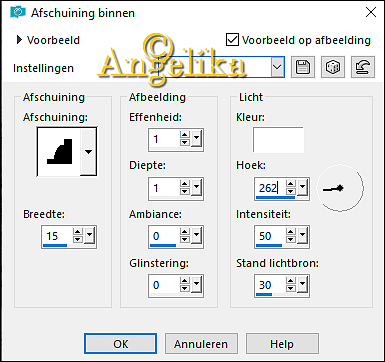This screenshot has width=385, height=362.
Task: Randomize parameters with the dice icon
Action: click(x=333, y=67)
